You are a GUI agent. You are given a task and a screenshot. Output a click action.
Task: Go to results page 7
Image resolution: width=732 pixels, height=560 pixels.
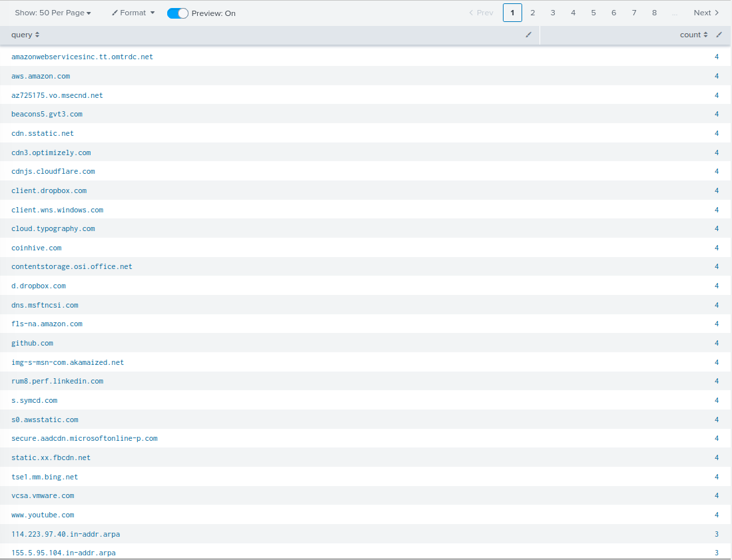[634, 13]
